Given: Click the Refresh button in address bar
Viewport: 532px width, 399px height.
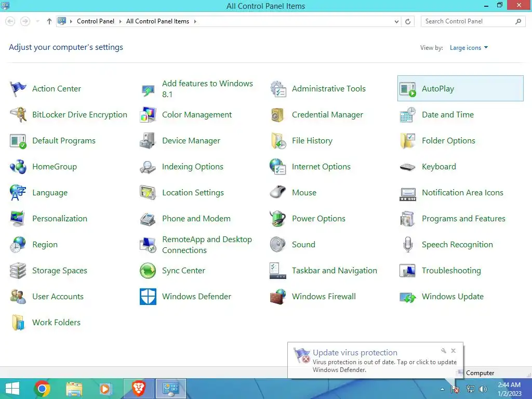Looking at the screenshot, I should [x=408, y=22].
